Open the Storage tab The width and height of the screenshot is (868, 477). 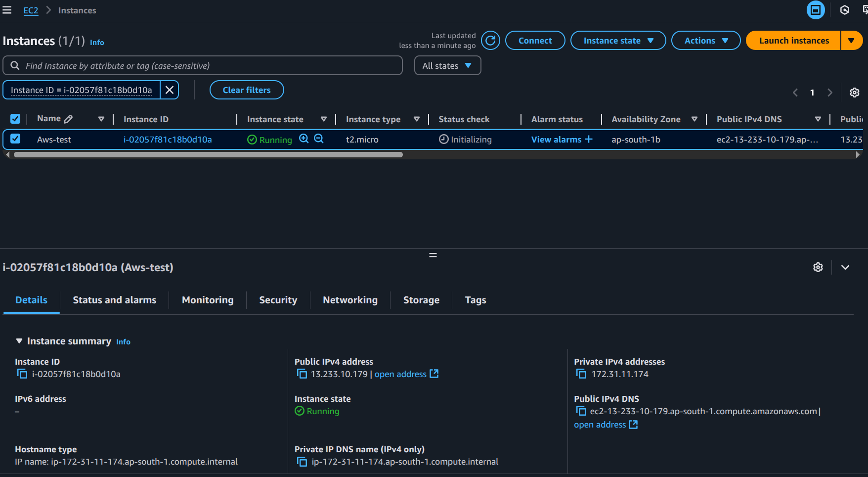[421, 300]
